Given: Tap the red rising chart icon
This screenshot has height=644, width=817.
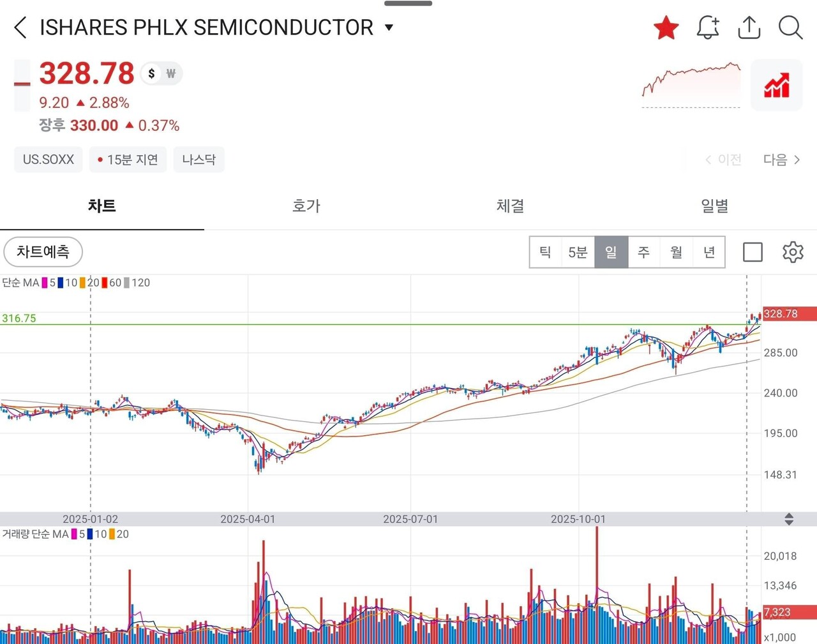Looking at the screenshot, I should point(776,86).
